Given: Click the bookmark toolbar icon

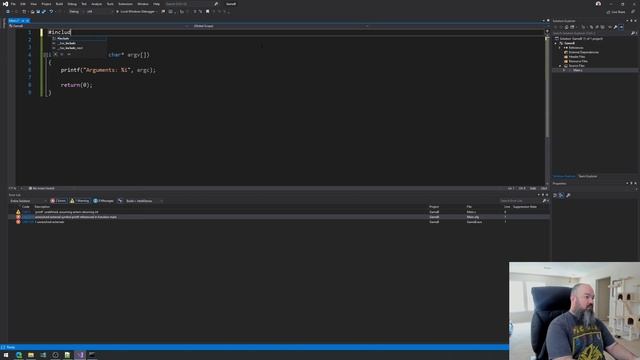Looking at the screenshot, I should (x=207, y=11).
